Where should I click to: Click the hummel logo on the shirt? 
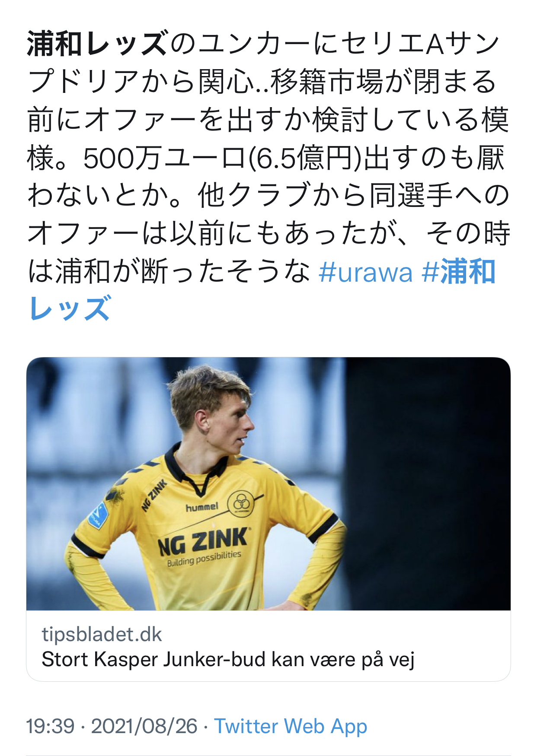click(x=202, y=507)
